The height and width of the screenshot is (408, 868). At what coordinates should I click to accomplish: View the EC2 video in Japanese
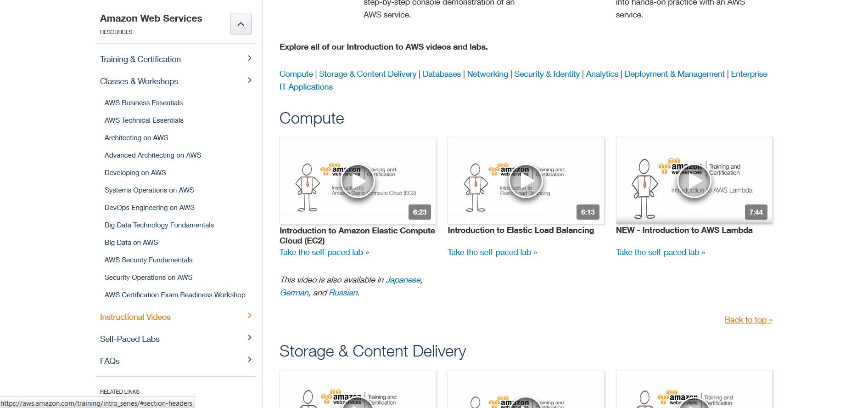tap(403, 280)
